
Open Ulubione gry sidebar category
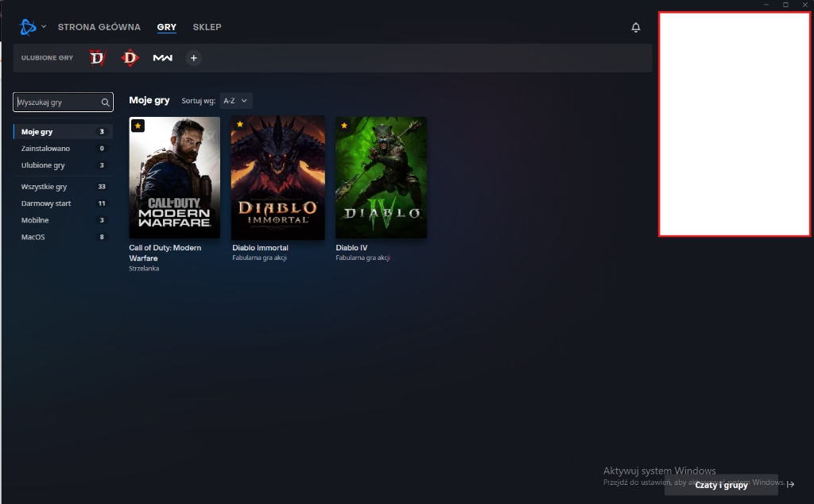click(63, 165)
